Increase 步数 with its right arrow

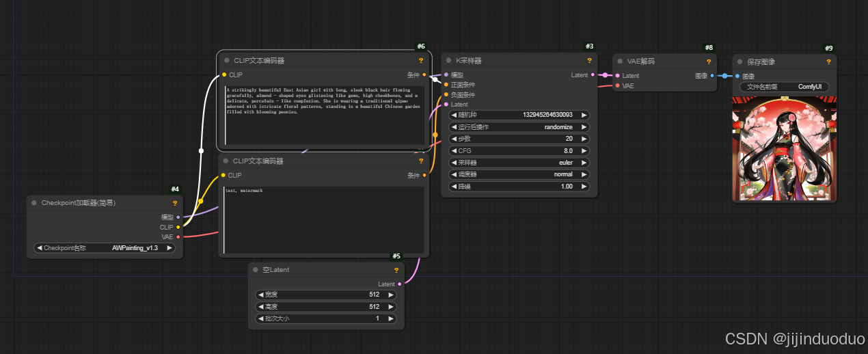[584, 139]
